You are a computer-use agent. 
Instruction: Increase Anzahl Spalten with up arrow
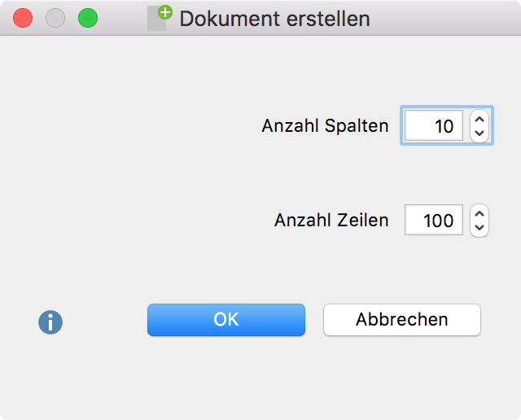click(479, 119)
